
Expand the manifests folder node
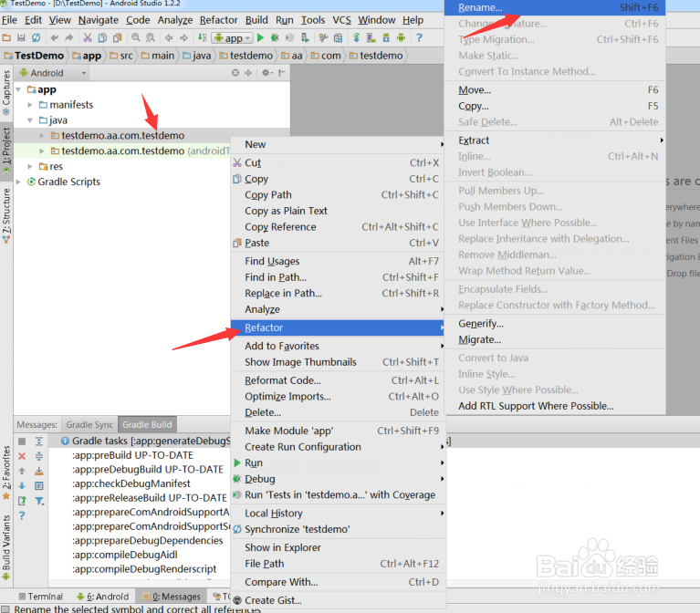tap(30, 105)
